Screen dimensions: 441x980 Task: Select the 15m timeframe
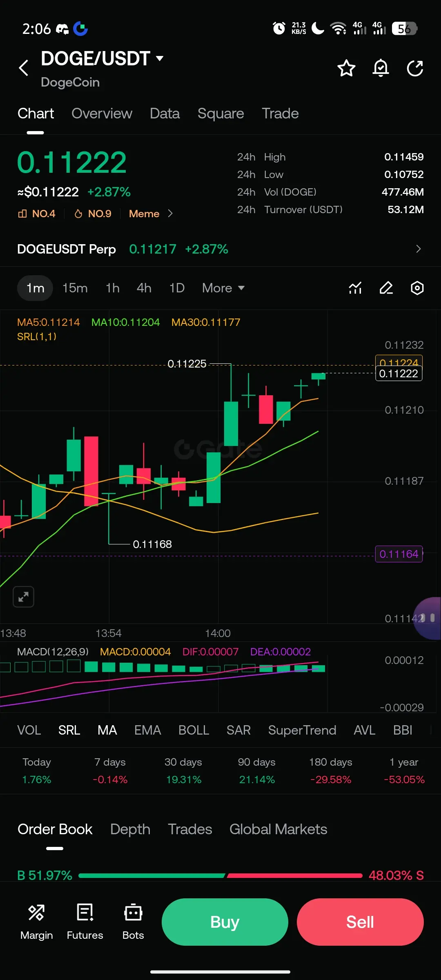(75, 288)
